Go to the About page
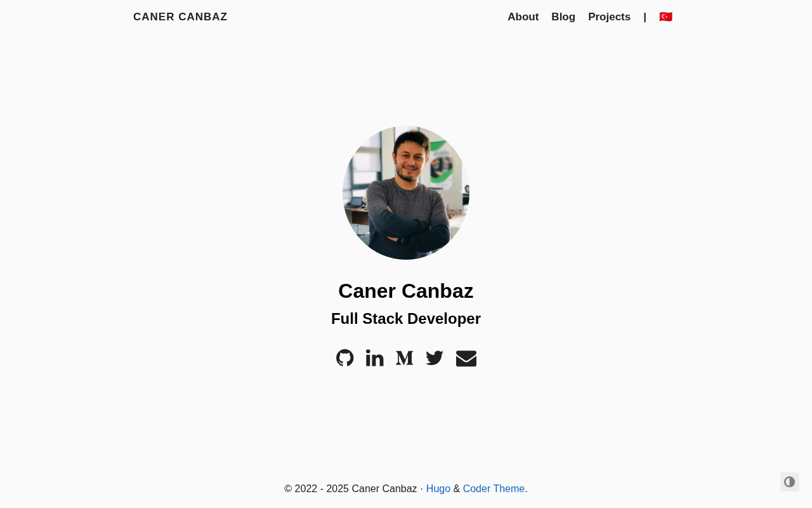This screenshot has height=508, width=812. coord(523,17)
